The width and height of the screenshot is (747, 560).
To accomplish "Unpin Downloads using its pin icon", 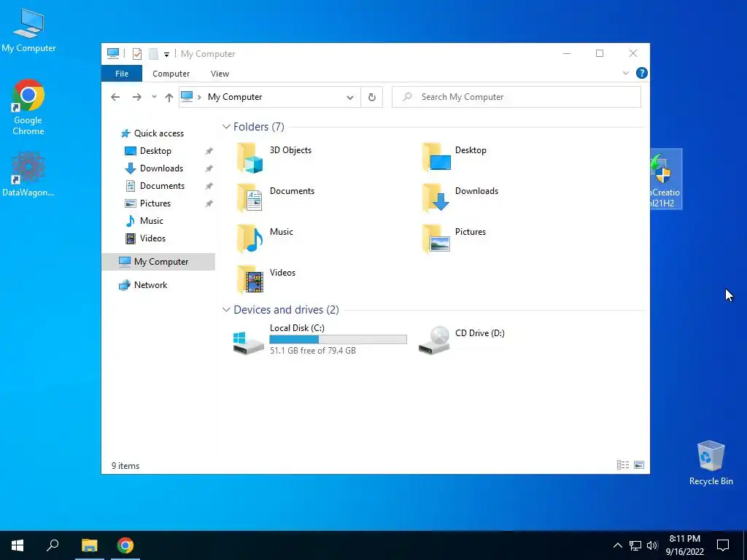I will (209, 168).
